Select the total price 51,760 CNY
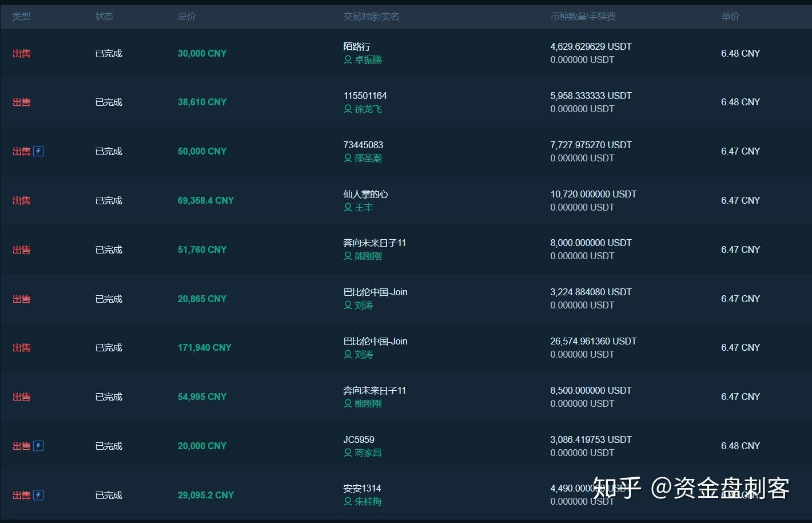 click(x=202, y=249)
